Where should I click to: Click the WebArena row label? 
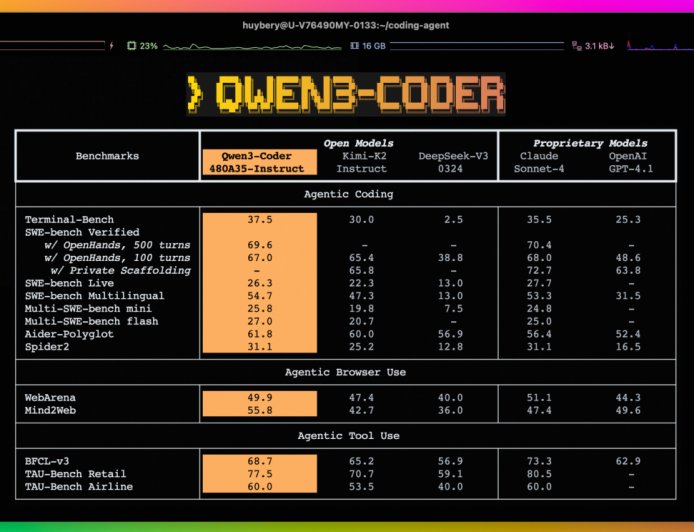point(50,397)
